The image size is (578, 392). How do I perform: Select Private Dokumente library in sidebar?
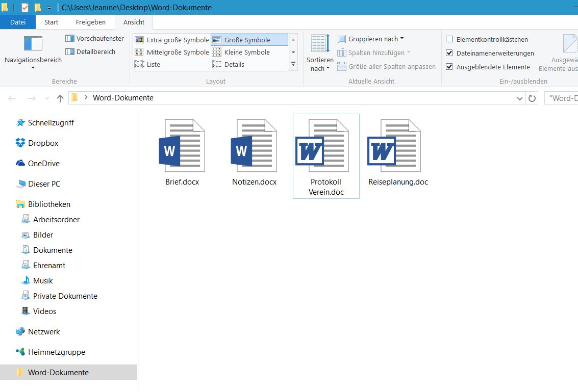coord(65,296)
